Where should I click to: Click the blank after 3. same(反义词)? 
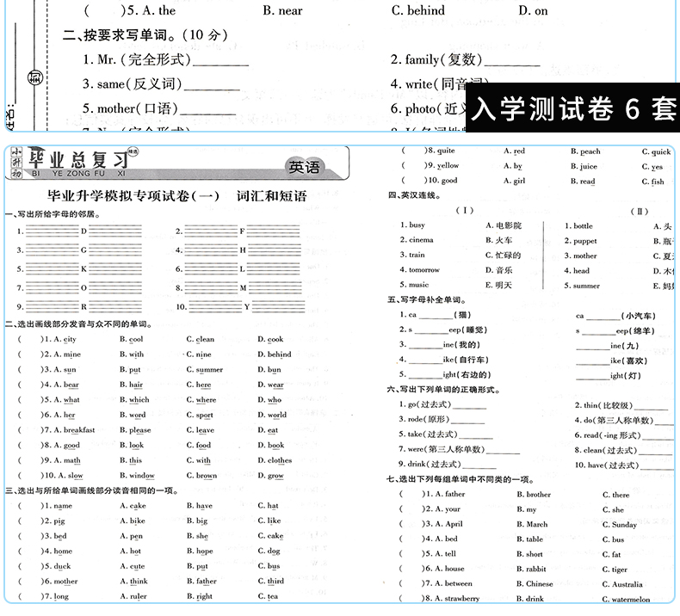[212, 84]
